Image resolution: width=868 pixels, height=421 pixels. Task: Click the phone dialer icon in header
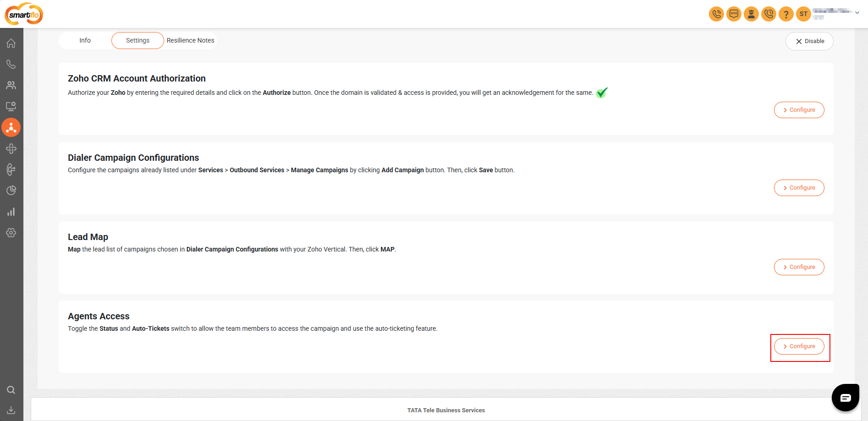[x=716, y=14]
